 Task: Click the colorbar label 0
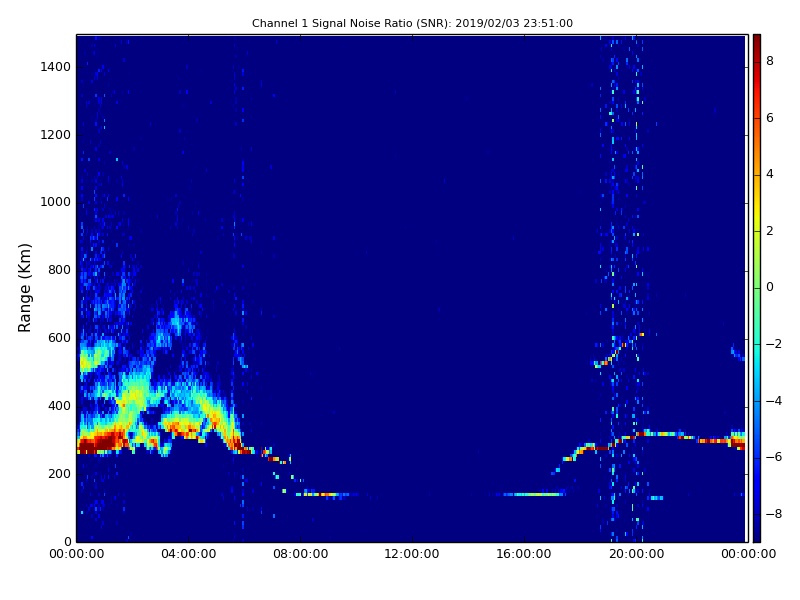pyautogui.click(x=770, y=287)
